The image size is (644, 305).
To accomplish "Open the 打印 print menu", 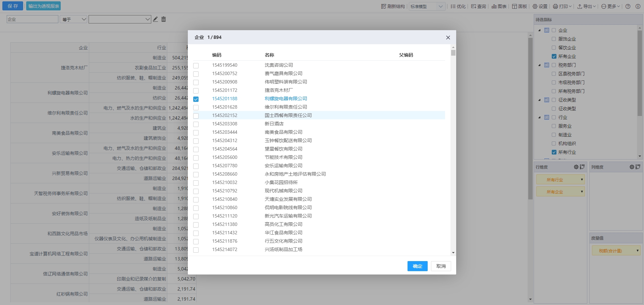I will pos(562,6).
